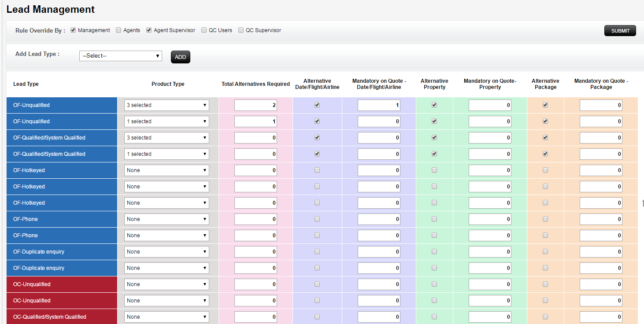
Task: Enable Alternative Date/Flight/Airline checkbox in OC-Qualified/System Qualified row
Action: coord(317,317)
